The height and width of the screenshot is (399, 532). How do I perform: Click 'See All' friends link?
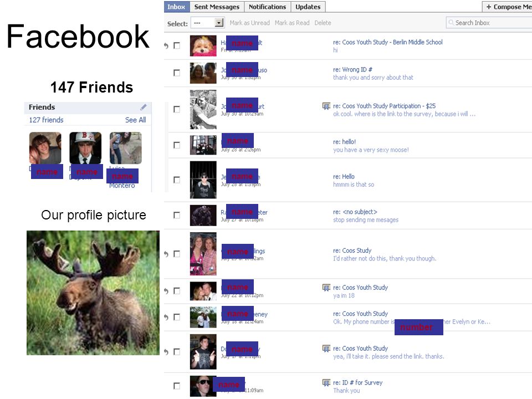coord(135,120)
